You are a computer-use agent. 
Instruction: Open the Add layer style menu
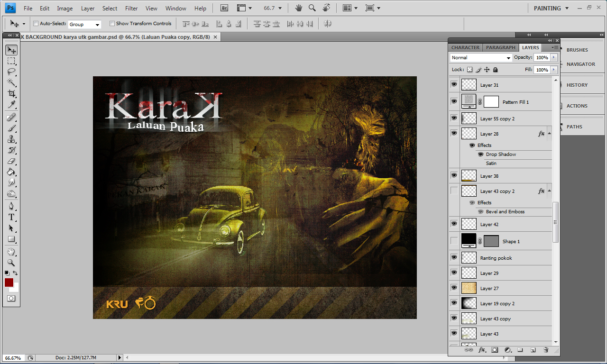pyautogui.click(x=483, y=350)
